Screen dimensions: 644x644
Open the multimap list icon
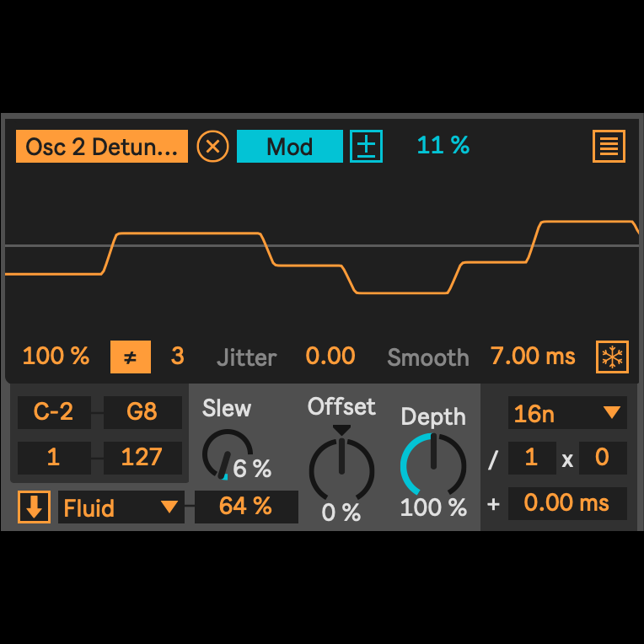pos(609,147)
